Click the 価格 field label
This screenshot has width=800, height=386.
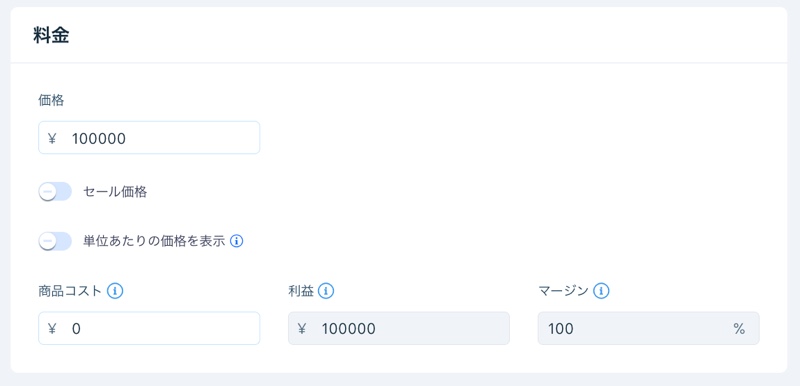[x=51, y=100]
